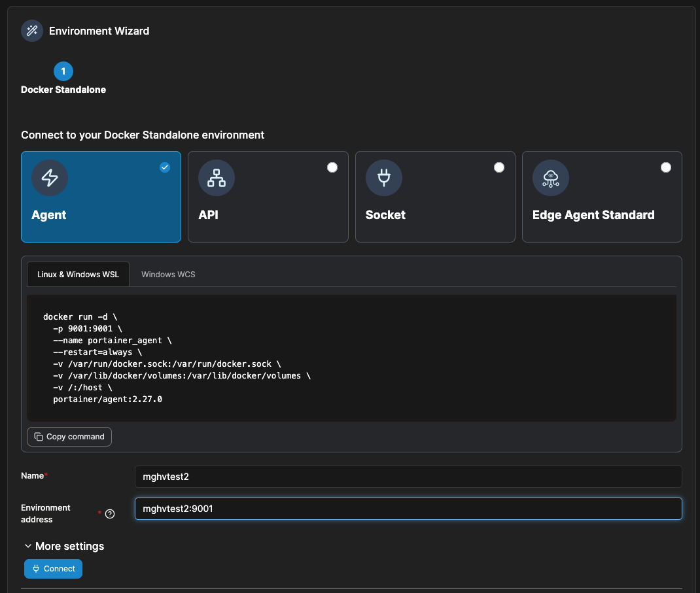Click the Socket plug icon

click(x=384, y=178)
